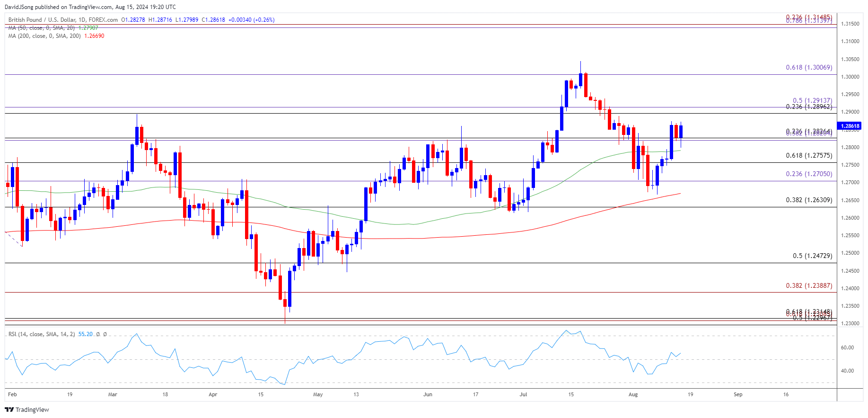Click the low price L1.27989 in the legend
The width and height of the screenshot is (868, 418).
187,20
